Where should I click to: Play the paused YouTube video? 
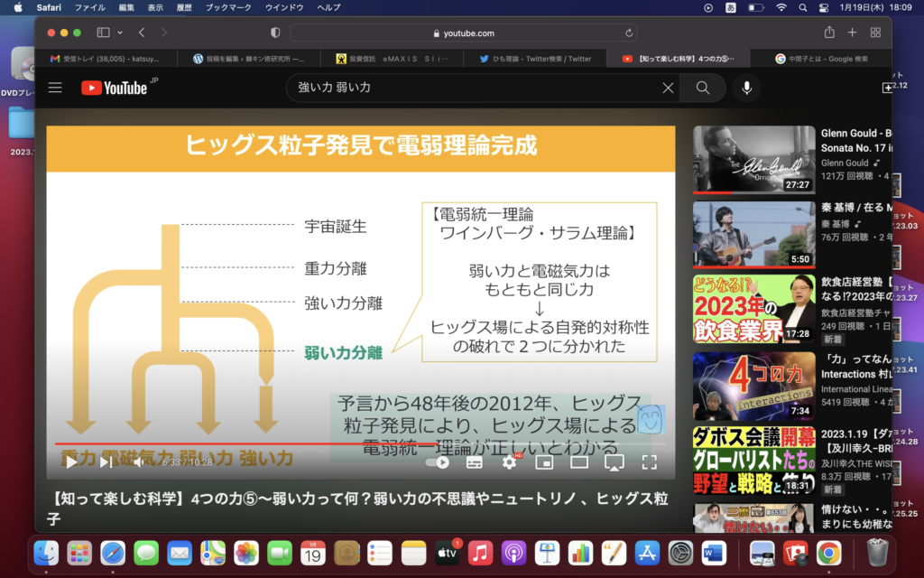point(71,462)
